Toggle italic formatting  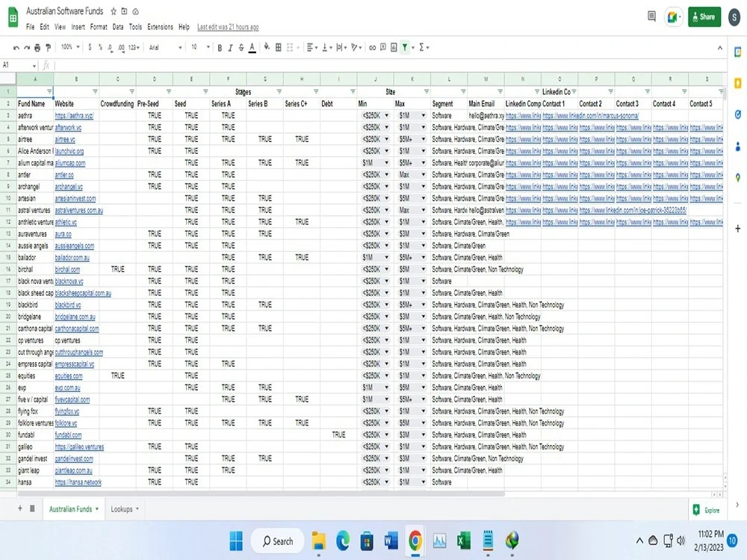(x=230, y=48)
